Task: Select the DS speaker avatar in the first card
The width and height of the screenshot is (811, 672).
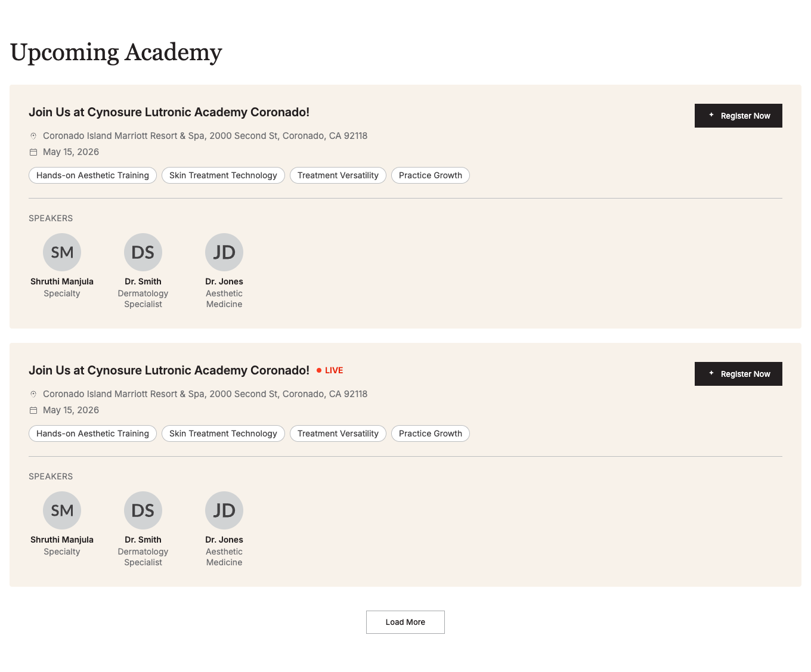Action: click(x=143, y=252)
